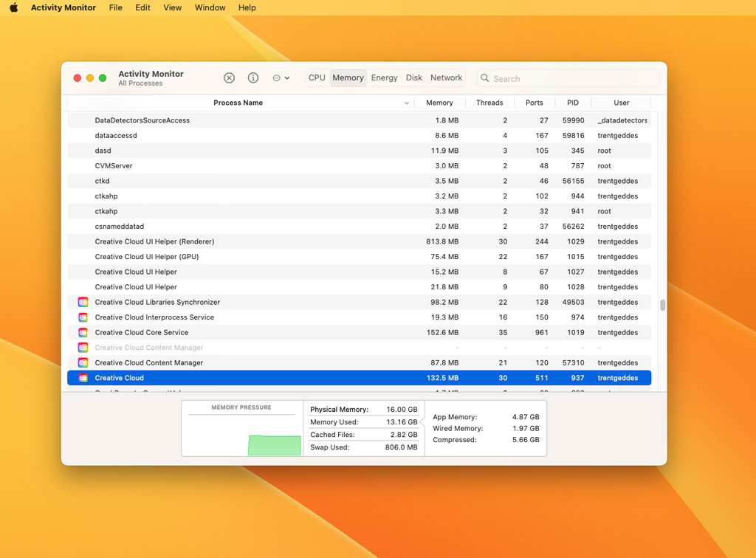Click the Creative Cloud Core Service app icon
Screen dimensions: 756x558
click(83, 332)
